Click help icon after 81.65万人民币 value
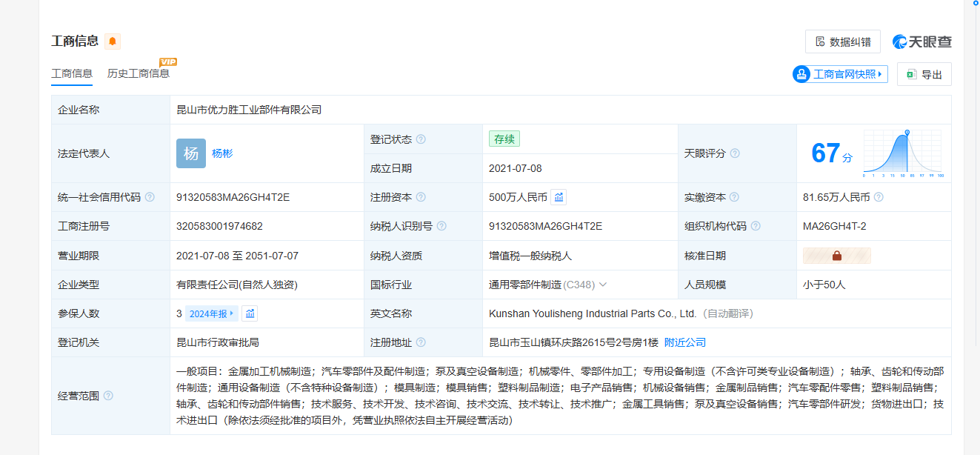This screenshot has height=455, width=980. [x=879, y=197]
